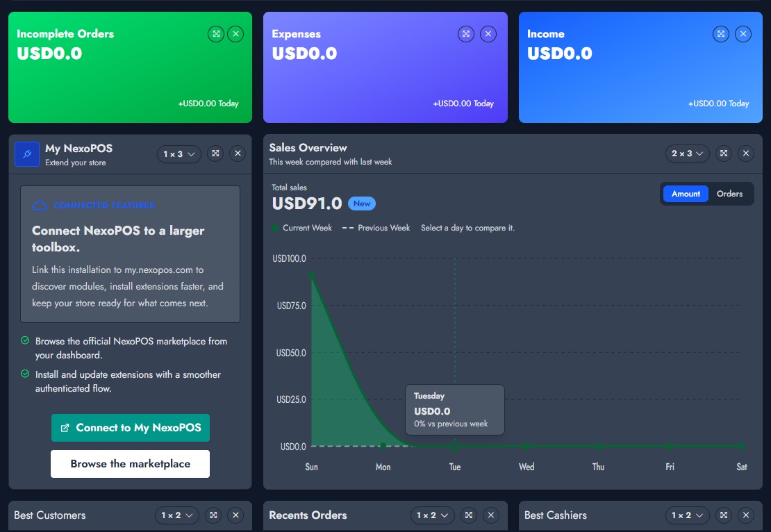Open Best Cashiers widget size dropdown
This screenshot has width=771, height=532.
[x=688, y=515]
